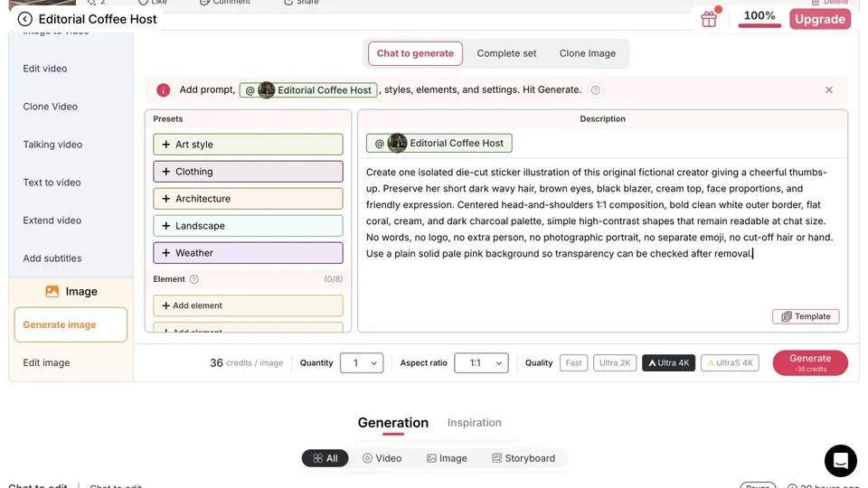Select Generate image in sidebar

(71, 324)
